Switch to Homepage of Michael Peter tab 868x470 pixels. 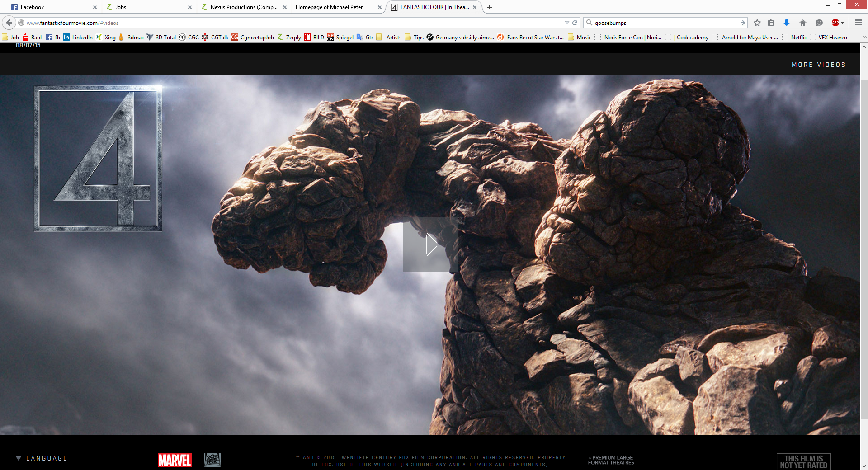coord(335,7)
